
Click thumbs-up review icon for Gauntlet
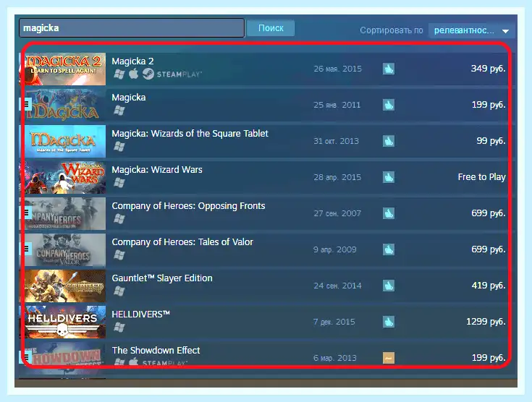click(389, 286)
